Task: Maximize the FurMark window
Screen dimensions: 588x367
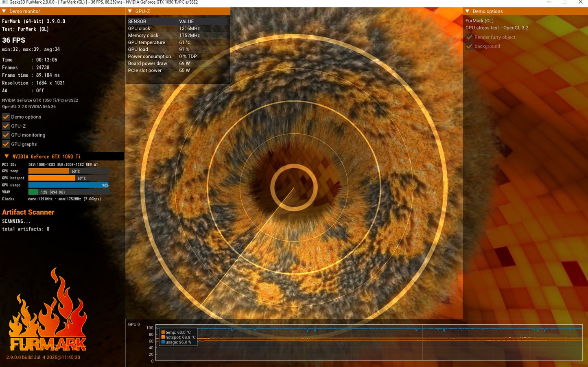Action: pos(564,2)
